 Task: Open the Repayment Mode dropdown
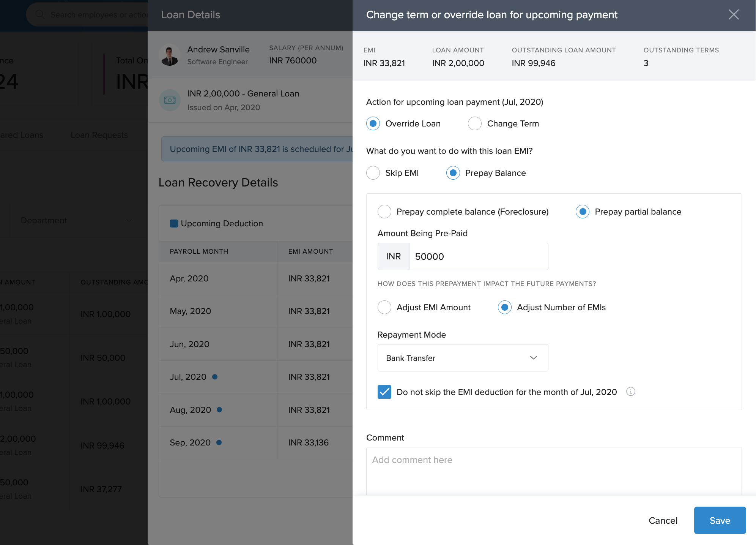[463, 358]
